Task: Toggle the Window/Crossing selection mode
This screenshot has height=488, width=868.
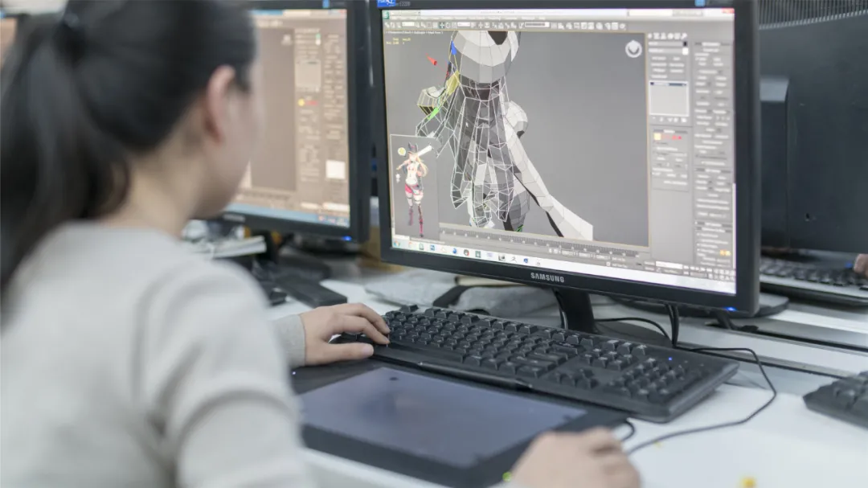Action: click(435, 25)
